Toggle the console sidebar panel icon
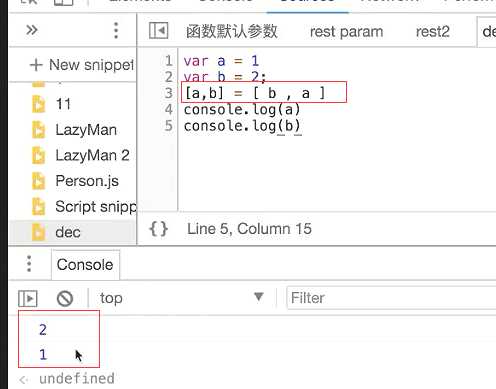The image size is (496, 389). [x=28, y=298]
